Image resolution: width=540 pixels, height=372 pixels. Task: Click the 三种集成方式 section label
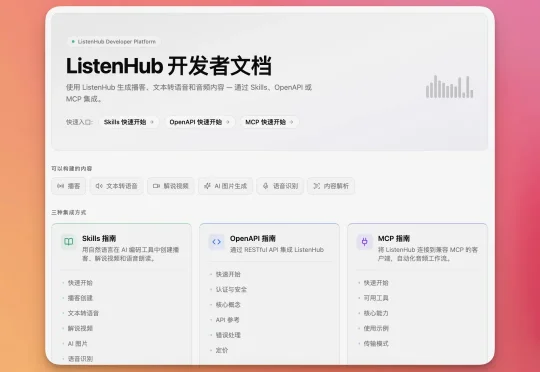[x=69, y=213]
